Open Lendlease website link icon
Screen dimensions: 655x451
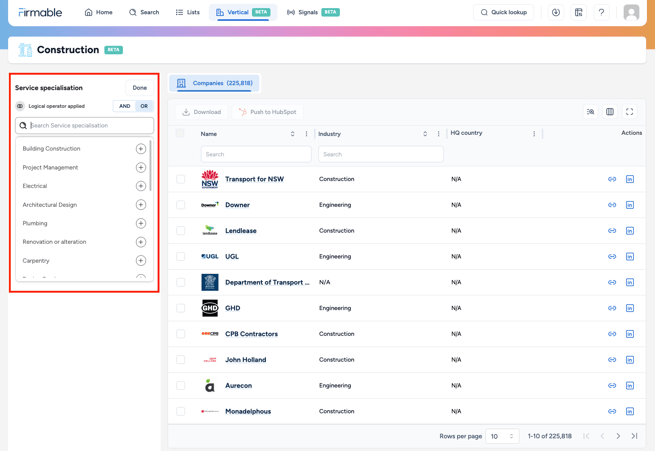click(x=612, y=231)
